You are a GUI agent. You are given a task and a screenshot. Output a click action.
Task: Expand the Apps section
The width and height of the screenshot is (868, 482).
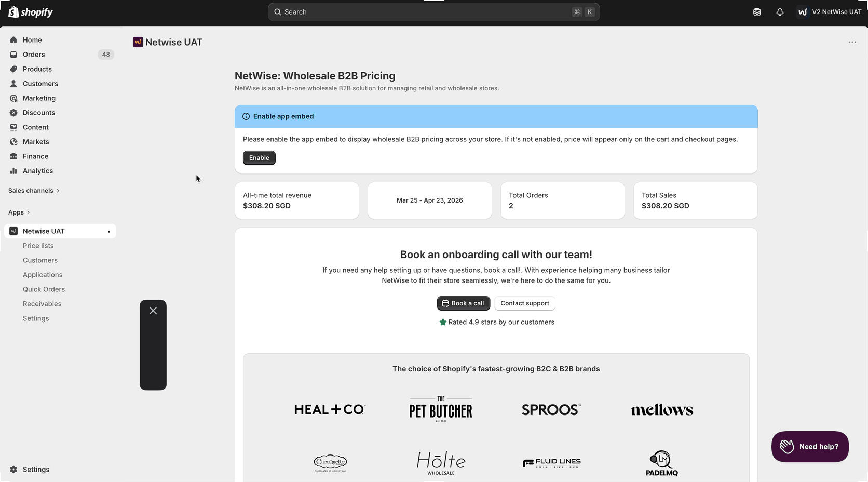tap(19, 212)
